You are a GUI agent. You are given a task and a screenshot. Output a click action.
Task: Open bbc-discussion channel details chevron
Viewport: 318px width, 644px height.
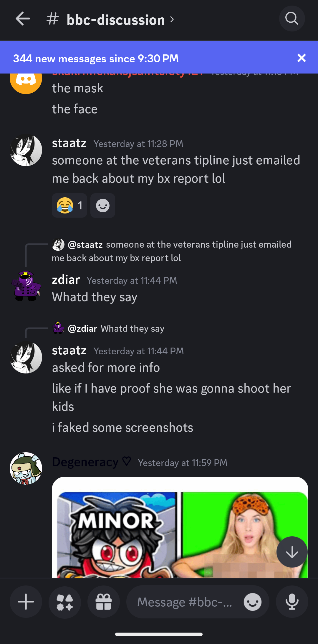172,20
